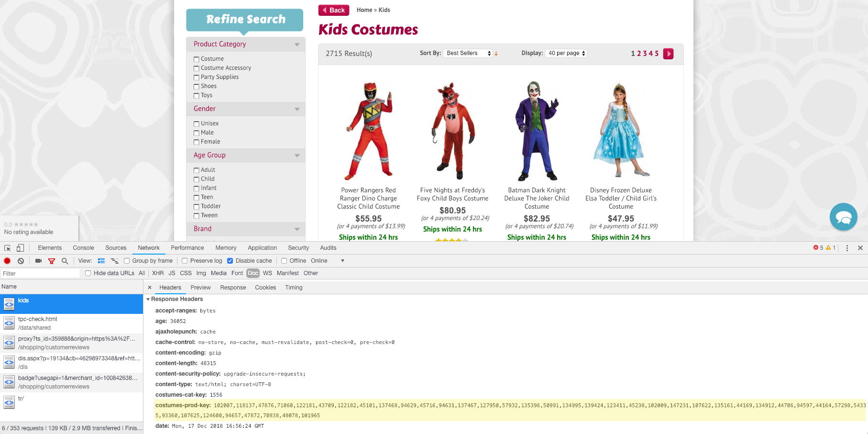The height and width of the screenshot is (434, 868).
Task: Click the Name column header
Action: pos(72,287)
